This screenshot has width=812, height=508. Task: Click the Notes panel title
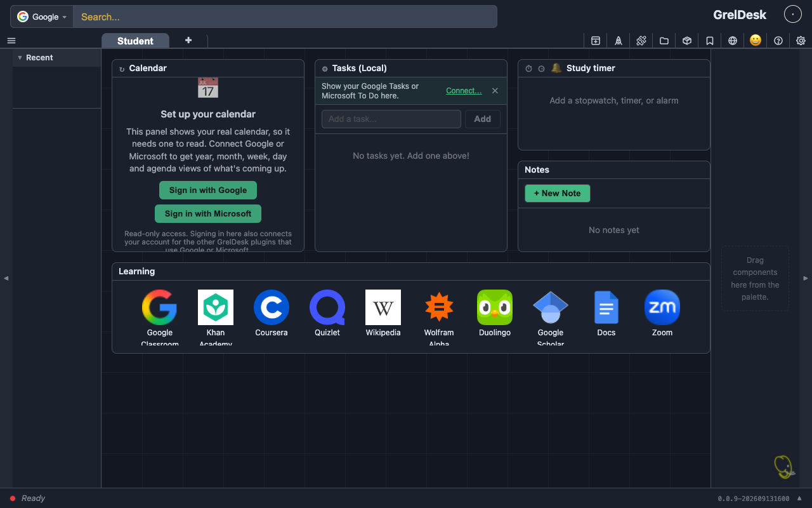(x=537, y=170)
